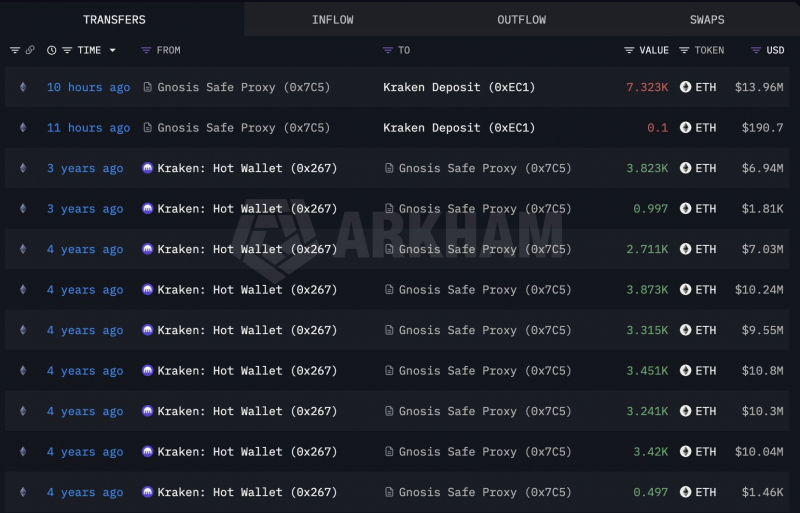Click the chain link icon in header
This screenshot has height=513, width=800.
[30, 50]
